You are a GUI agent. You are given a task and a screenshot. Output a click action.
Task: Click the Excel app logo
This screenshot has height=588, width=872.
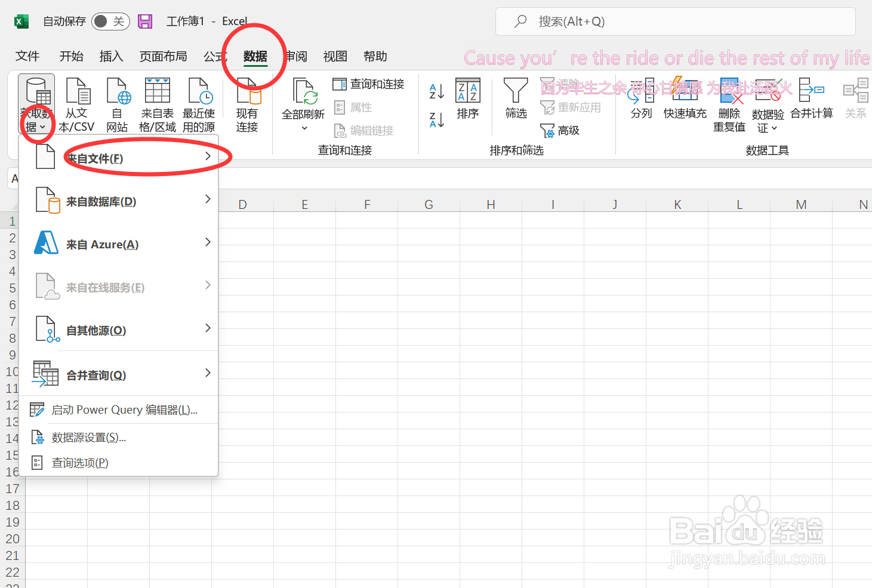click(x=21, y=21)
